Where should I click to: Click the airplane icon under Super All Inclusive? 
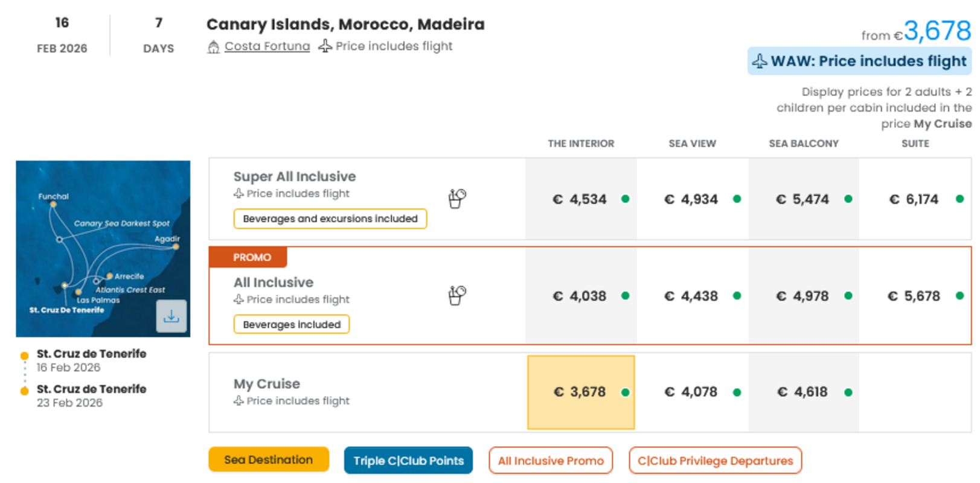239,194
